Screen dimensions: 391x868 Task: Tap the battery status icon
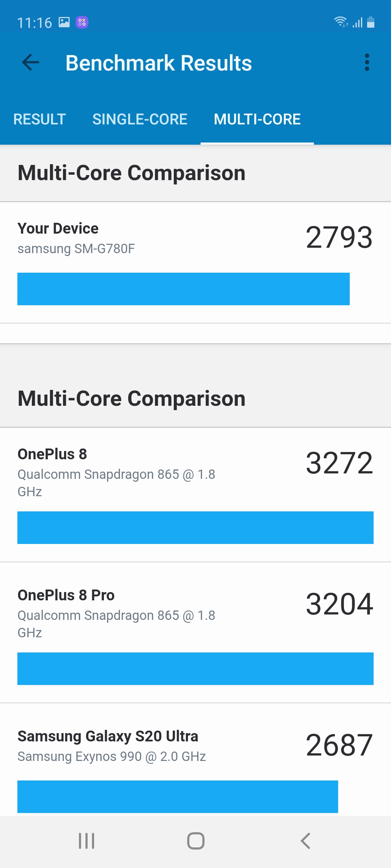[371, 22]
